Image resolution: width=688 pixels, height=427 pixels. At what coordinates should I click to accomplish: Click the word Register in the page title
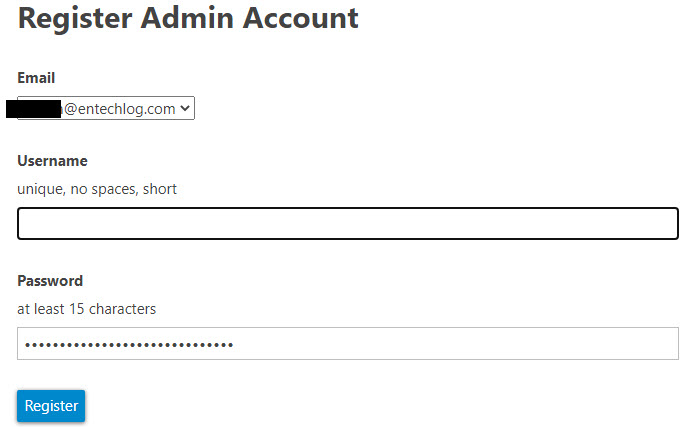(x=75, y=19)
